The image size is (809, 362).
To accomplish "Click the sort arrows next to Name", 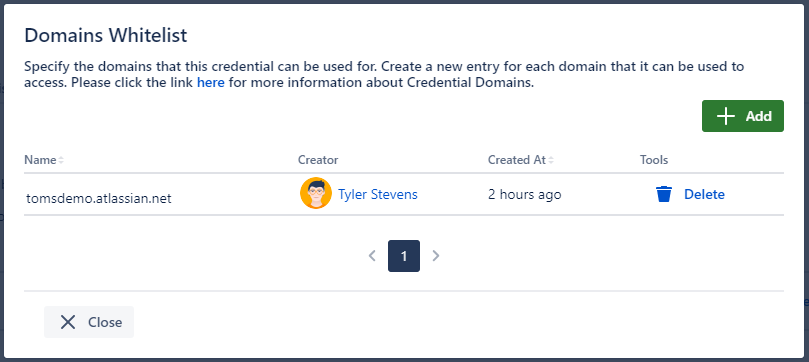I will 61,160.
